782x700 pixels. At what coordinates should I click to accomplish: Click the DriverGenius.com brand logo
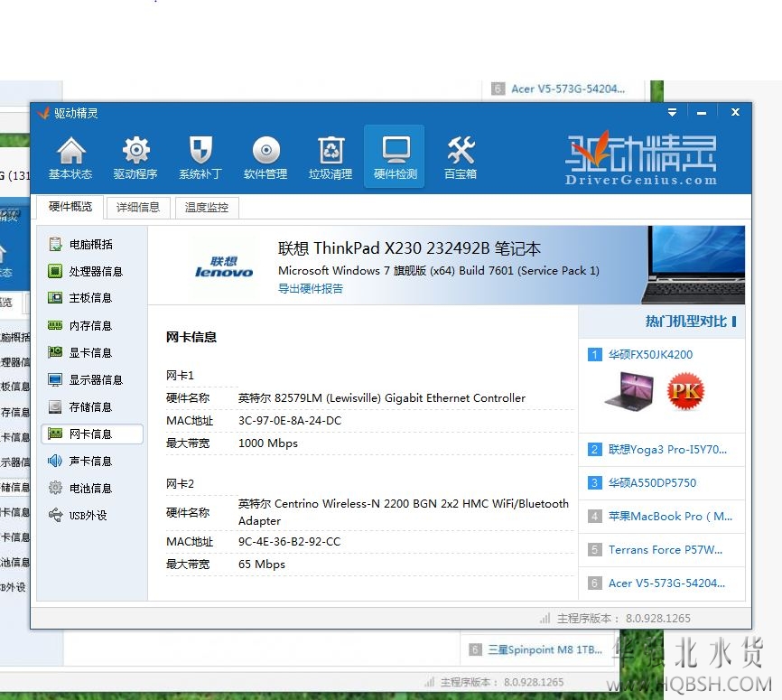coord(641,160)
